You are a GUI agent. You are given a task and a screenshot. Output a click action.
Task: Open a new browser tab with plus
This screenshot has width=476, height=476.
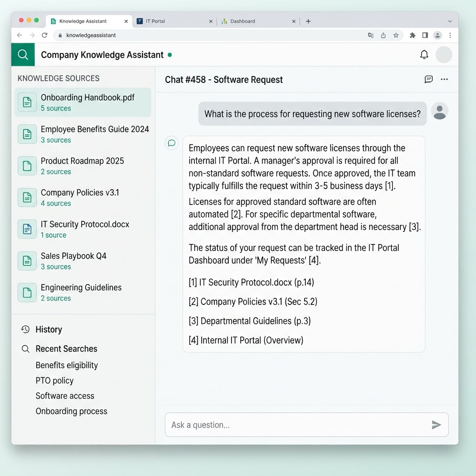click(308, 21)
